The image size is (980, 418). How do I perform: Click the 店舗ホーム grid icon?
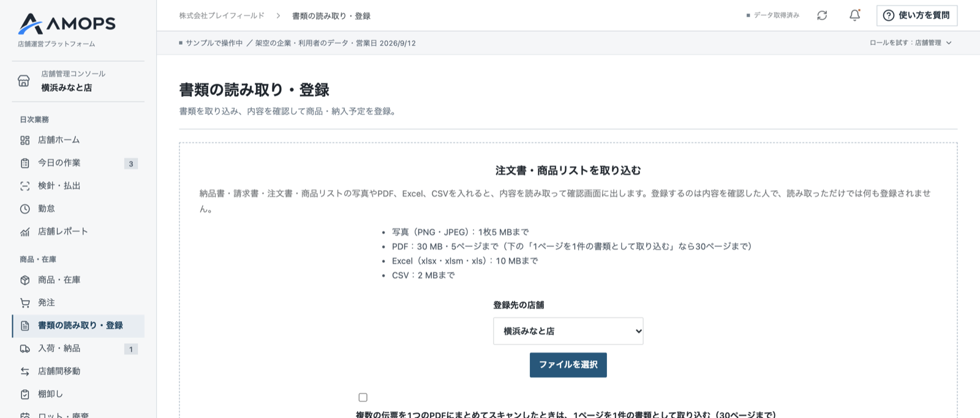(25, 140)
